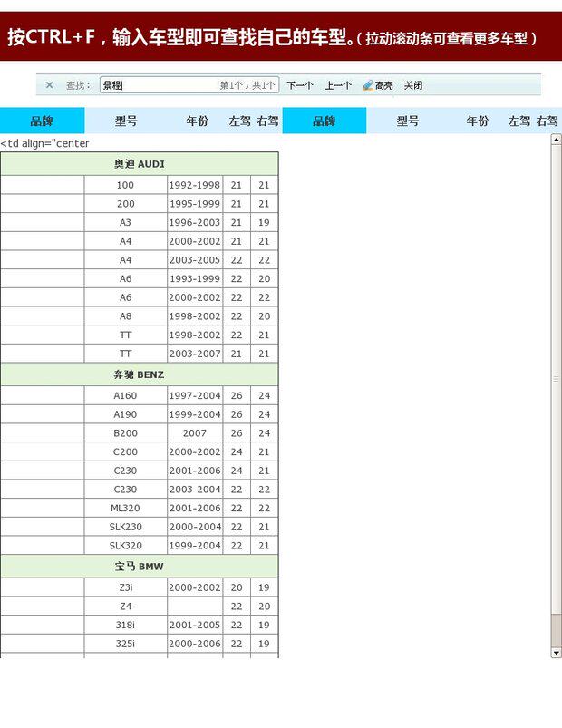Click the Z4 model cell
Image resolution: width=562 pixels, height=728 pixels.
[125, 607]
